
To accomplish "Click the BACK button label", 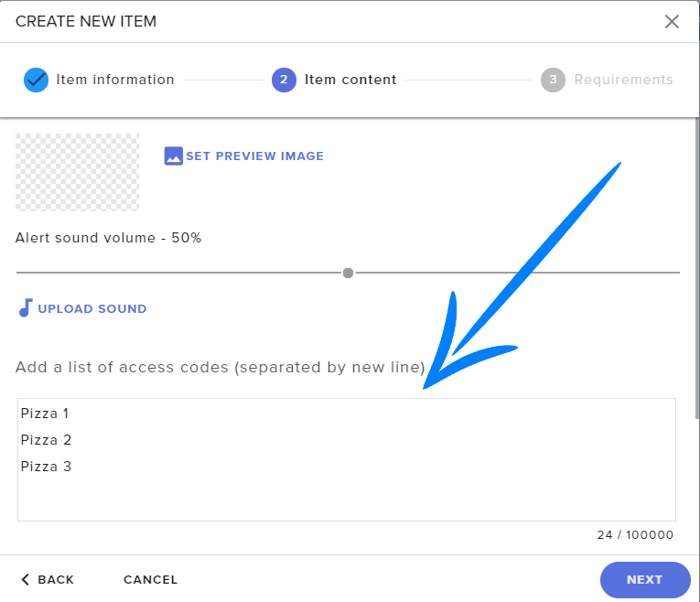I will (56, 579).
